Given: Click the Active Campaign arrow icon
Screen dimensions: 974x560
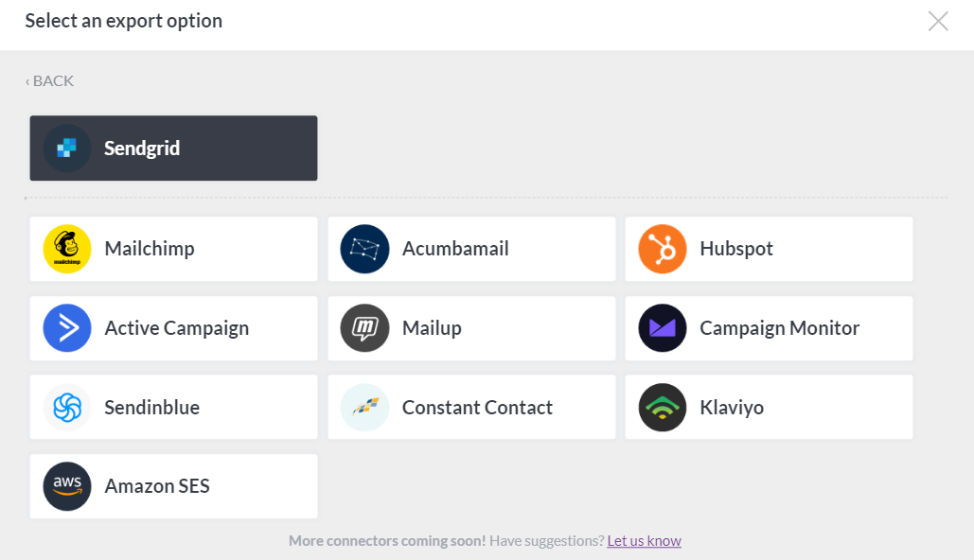Looking at the screenshot, I should pos(66,328).
